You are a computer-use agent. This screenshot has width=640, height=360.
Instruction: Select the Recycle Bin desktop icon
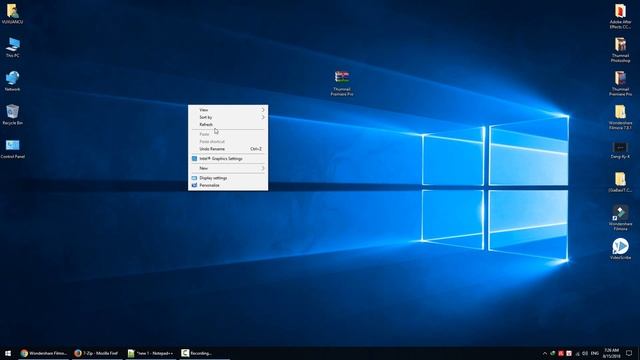[13, 115]
